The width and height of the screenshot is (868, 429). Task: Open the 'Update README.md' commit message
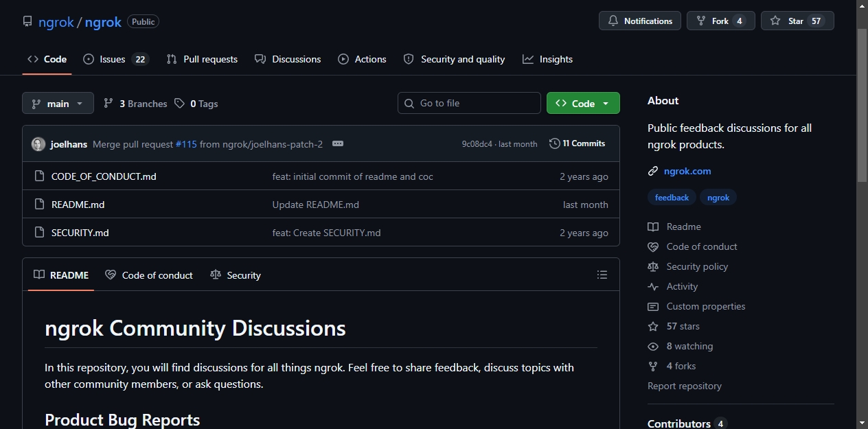[x=315, y=205]
